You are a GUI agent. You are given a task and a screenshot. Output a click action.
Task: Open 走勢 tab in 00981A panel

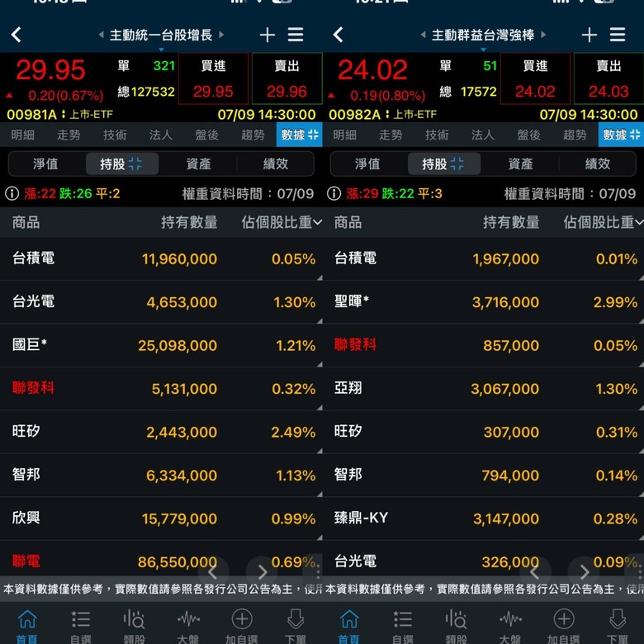tap(69, 135)
